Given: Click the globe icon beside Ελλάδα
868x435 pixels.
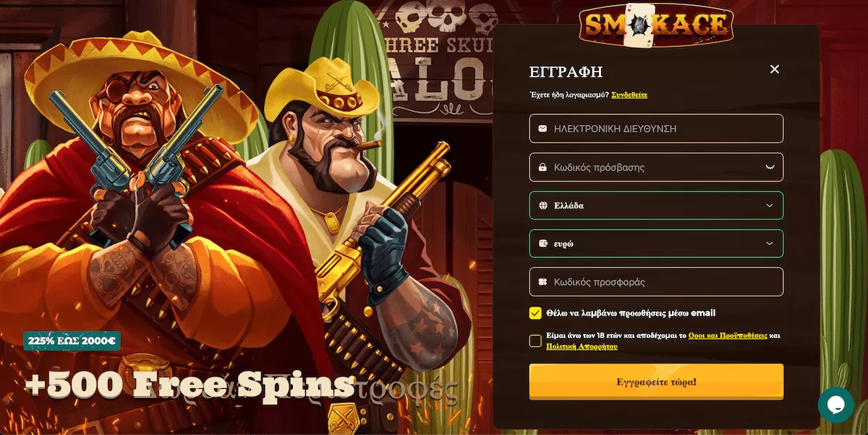Looking at the screenshot, I should coord(542,205).
